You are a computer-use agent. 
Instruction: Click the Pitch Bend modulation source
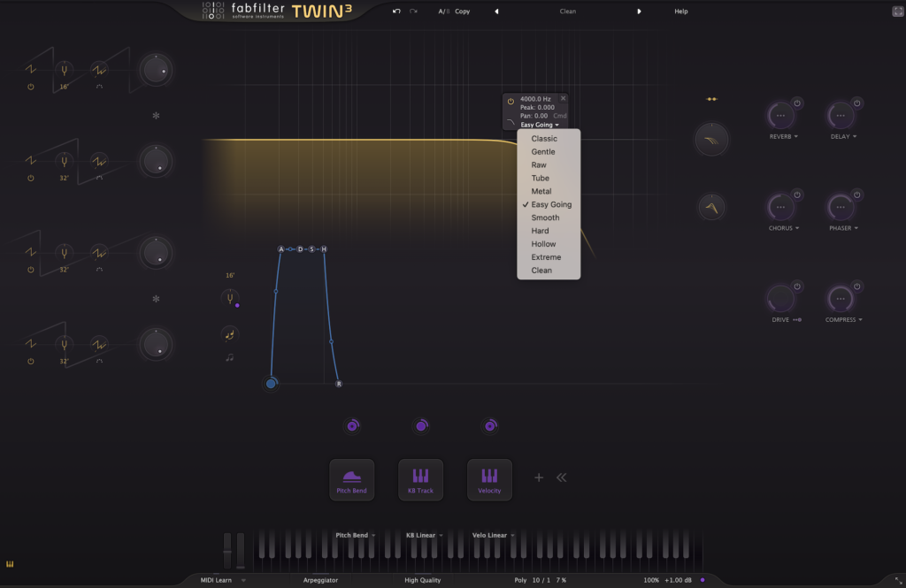352,480
